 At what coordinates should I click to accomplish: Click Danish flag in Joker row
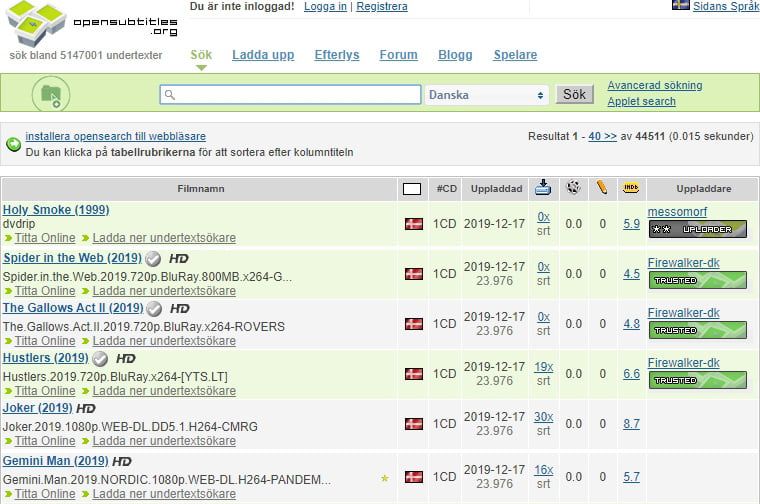[x=414, y=424]
